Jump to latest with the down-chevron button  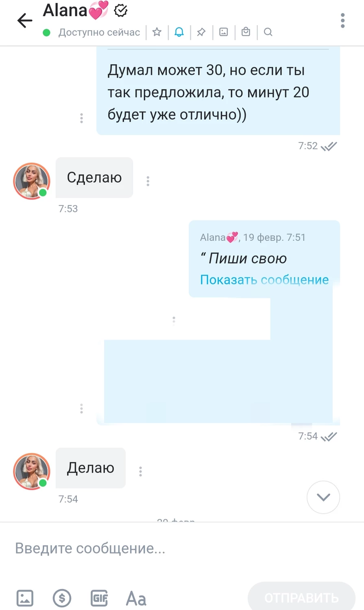pos(323,497)
